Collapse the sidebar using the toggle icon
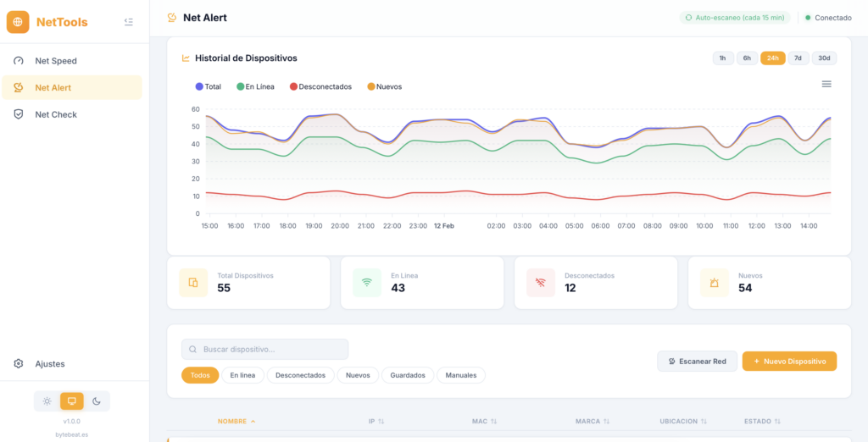The image size is (868, 442). tap(129, 22)
